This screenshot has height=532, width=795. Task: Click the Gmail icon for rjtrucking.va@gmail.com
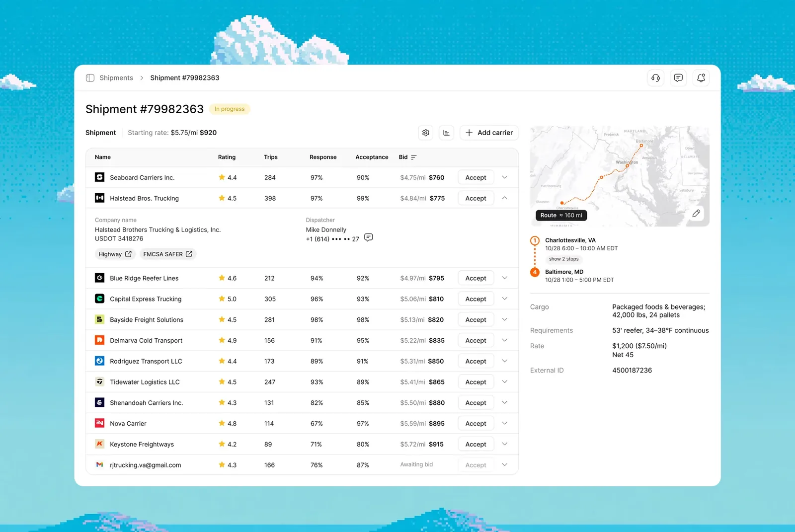coord(99,465)
